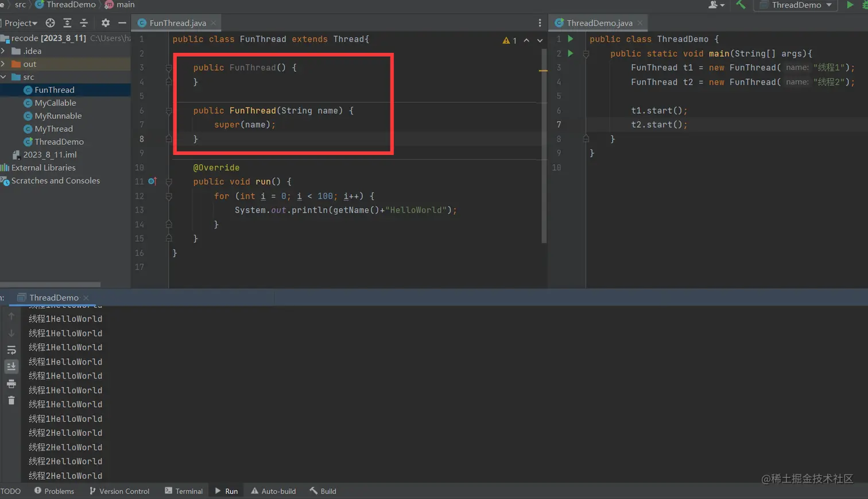Click the FunThread editor vertical scrollbar
This screenshot has height=499, width=868.
point(544,146)
